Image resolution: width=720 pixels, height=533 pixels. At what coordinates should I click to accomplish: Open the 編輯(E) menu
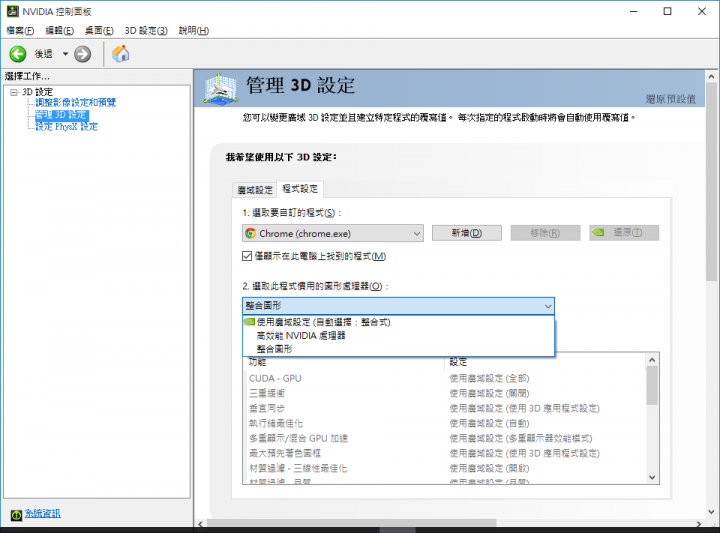60,31
